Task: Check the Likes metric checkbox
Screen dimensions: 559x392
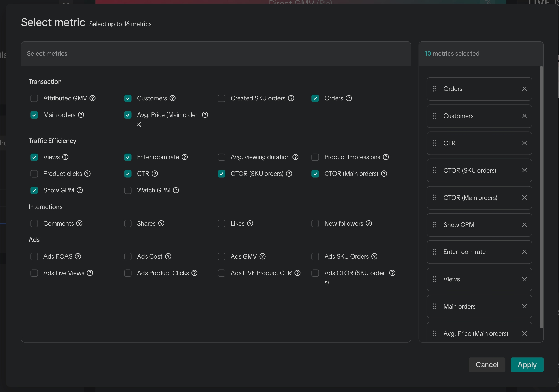Action: [221, 223]
